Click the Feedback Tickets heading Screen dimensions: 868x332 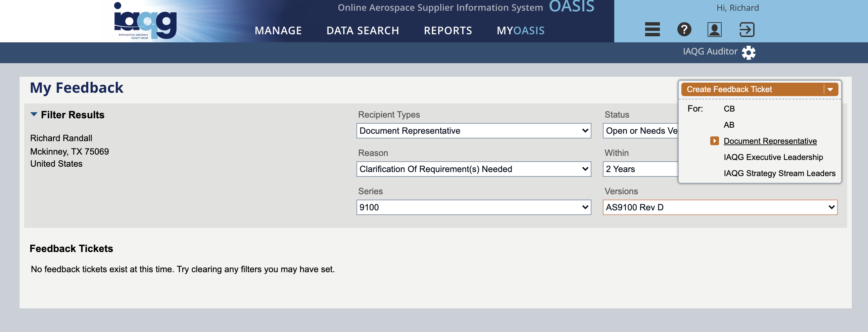tap(71, 249)
